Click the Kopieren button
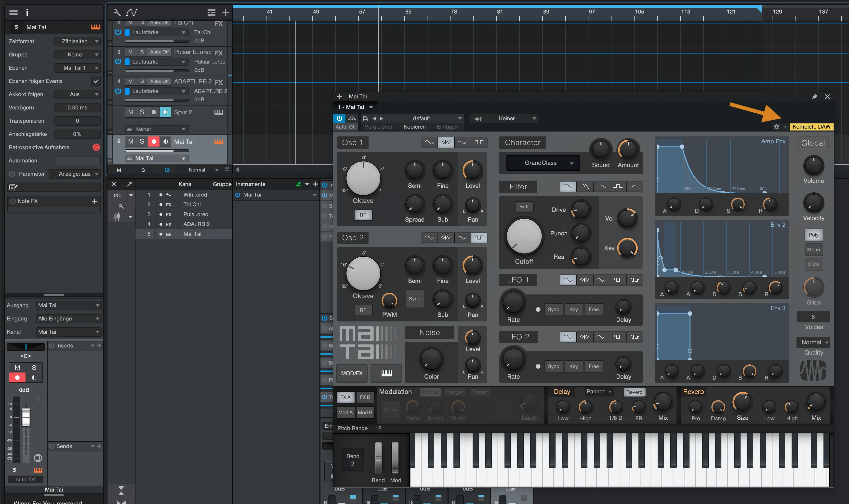 click(414, 127)
